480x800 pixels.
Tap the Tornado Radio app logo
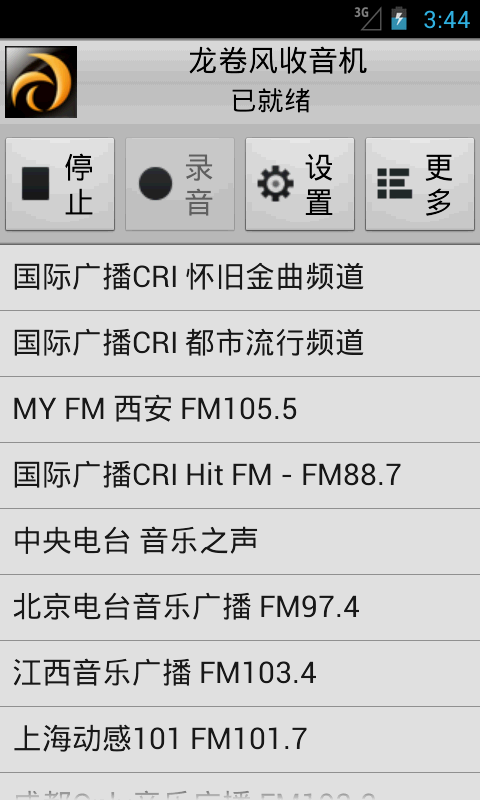click(41, 82)
